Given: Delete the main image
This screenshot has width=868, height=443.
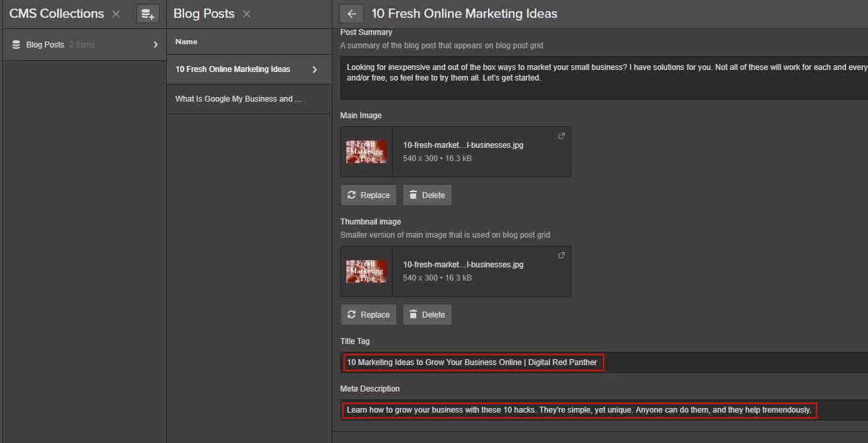Looking at the screenshot, I should pos(427,195).
